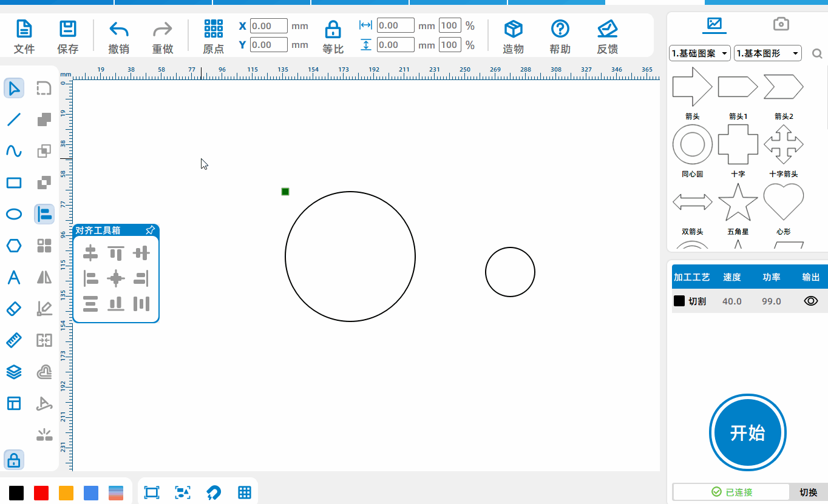The image size is (828, 504).
Task: Click the fit-frame view icon
Action: pos(151,492)
